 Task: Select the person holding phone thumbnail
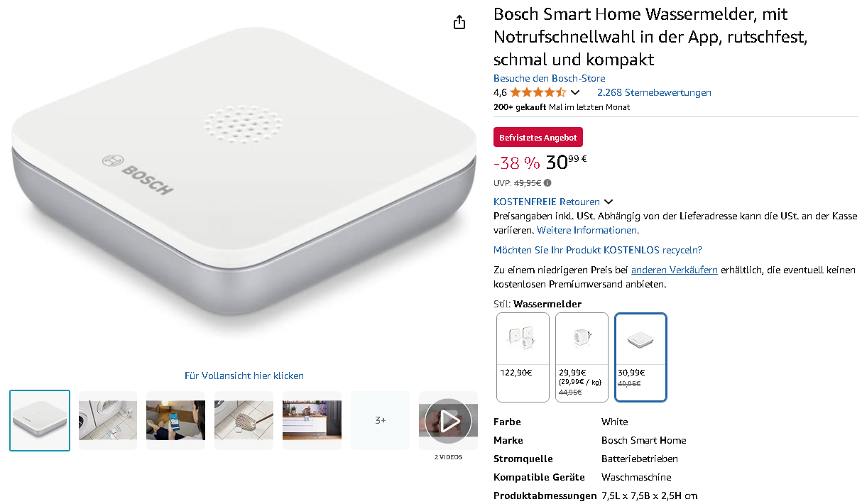point(176,420)
